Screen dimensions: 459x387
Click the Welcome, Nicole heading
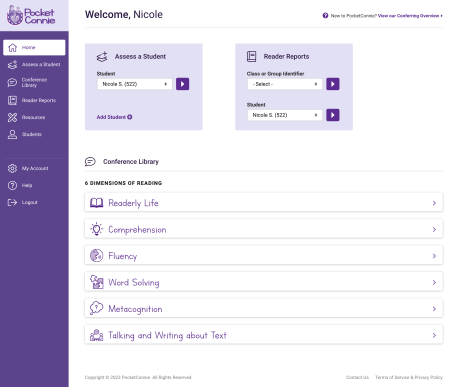click(x=124, y=15)
